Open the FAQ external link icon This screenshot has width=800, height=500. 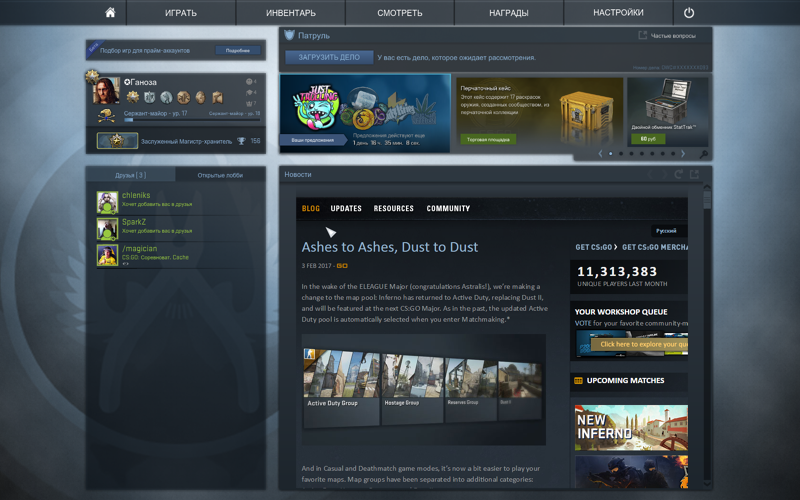642,35
